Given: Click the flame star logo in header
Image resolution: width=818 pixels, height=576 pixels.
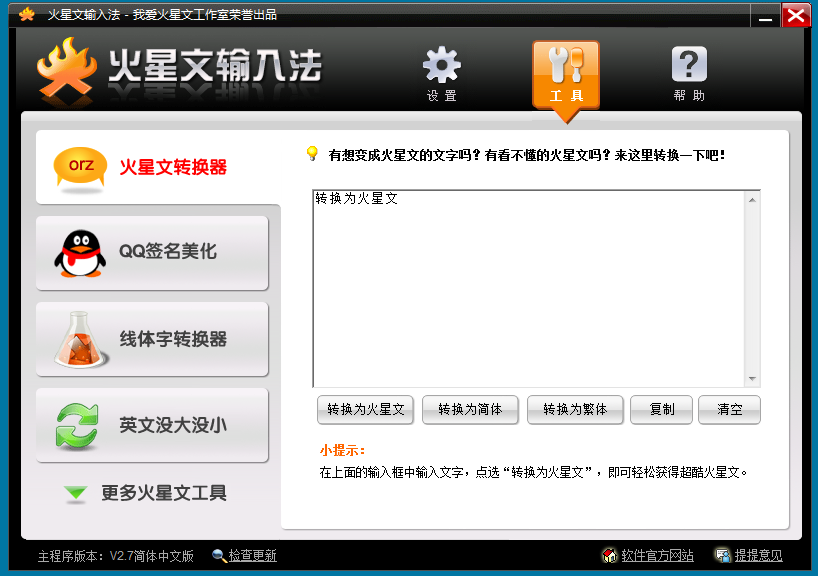Looking at the screenshot, I should (67, 68).
